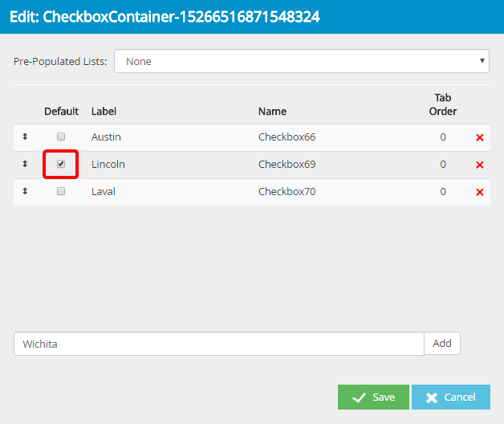Click the drag handle for Laval row
Image resolution: width=504 pixels, height=424 pixels.
coord(25,192)
